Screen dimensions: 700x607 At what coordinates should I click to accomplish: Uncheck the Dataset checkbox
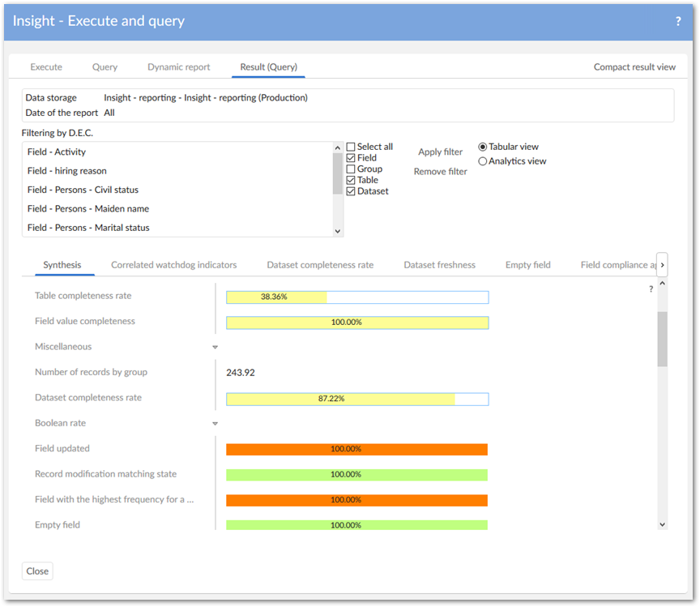[351, 191]
